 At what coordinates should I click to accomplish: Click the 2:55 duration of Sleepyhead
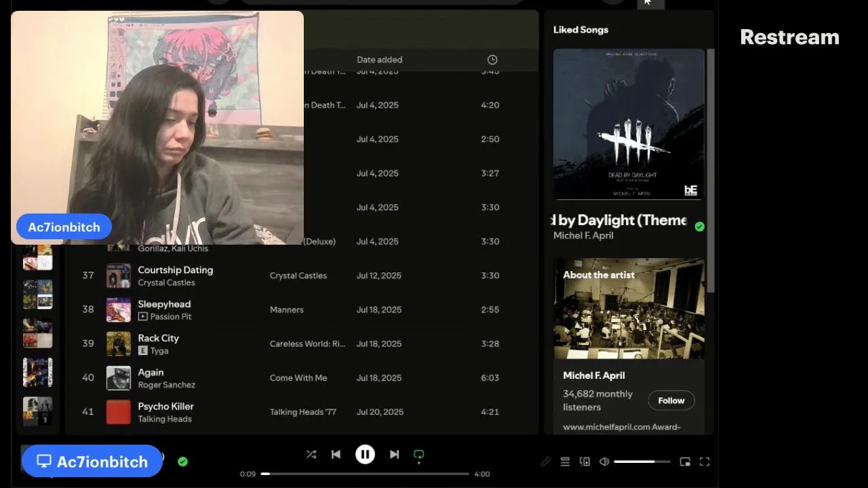490,310
